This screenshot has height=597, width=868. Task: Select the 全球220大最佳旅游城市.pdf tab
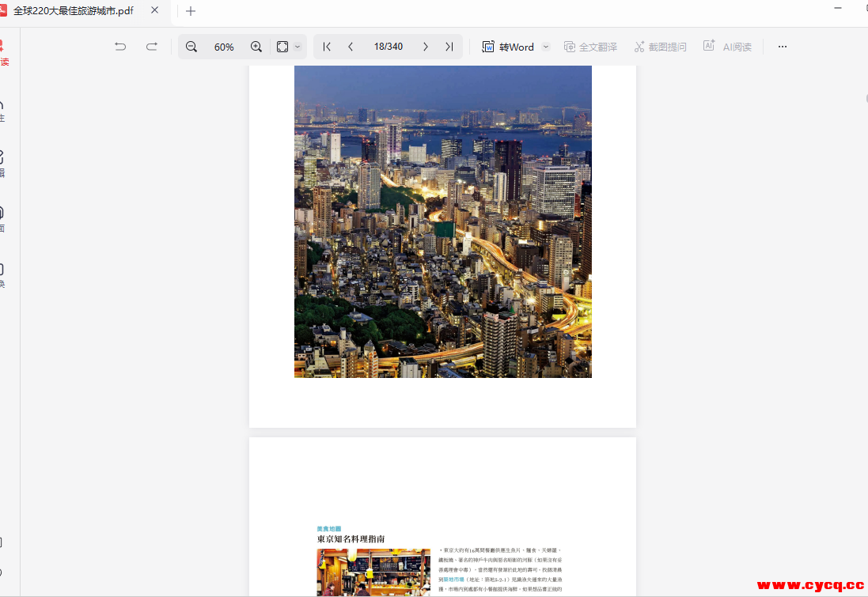(x=75, y=12)
